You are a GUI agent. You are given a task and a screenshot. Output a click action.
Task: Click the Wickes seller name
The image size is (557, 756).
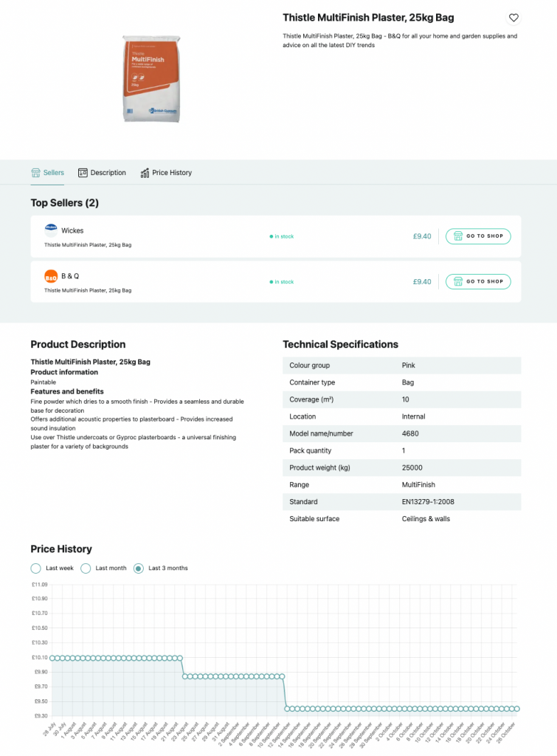click(72, 230)
